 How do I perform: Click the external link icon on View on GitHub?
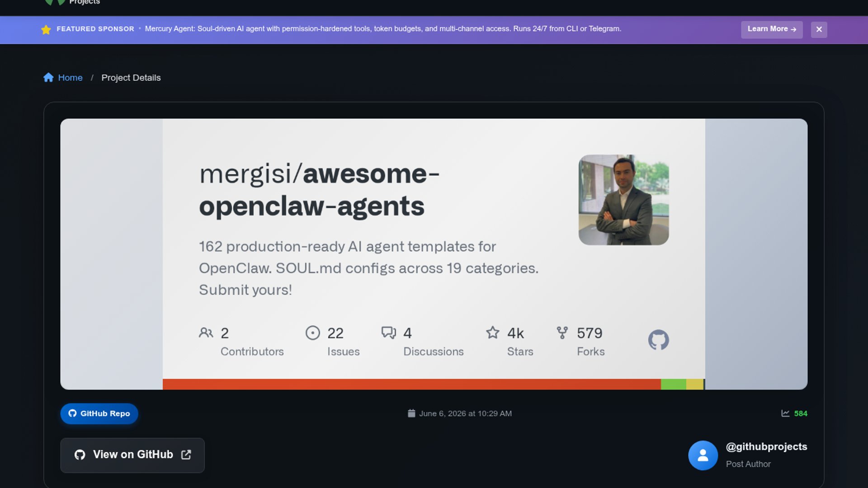pyautogui.click(x=186, y=455)
